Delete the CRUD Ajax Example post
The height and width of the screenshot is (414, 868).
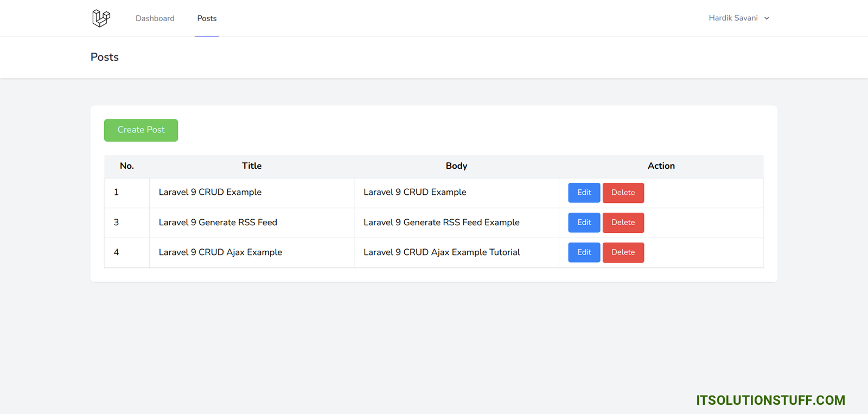pyautogui.click(x=623, y=252)
